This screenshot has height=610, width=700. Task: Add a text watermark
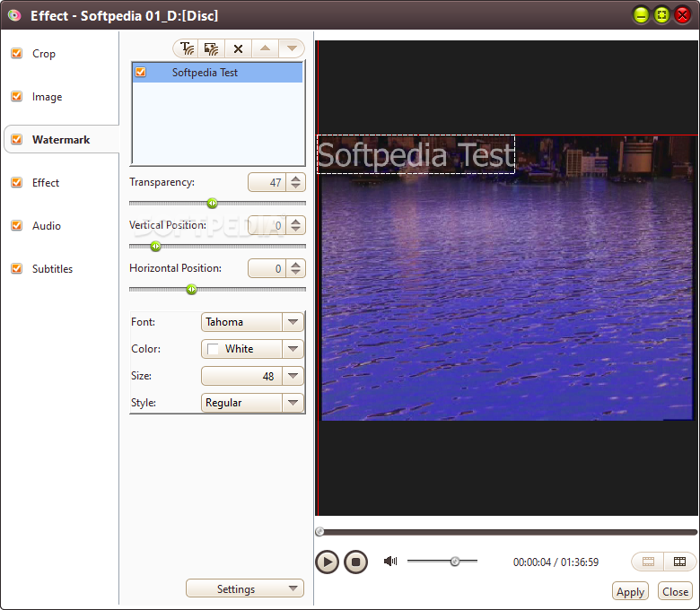[x=187, y=48]
